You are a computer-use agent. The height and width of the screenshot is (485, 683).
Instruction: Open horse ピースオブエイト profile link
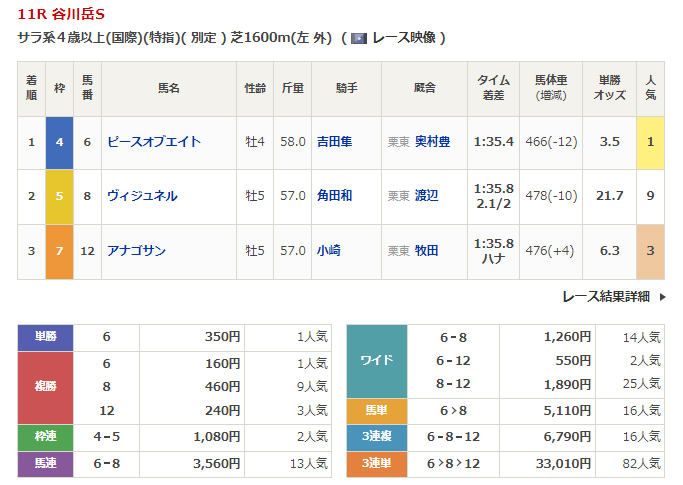pos(154,142)
